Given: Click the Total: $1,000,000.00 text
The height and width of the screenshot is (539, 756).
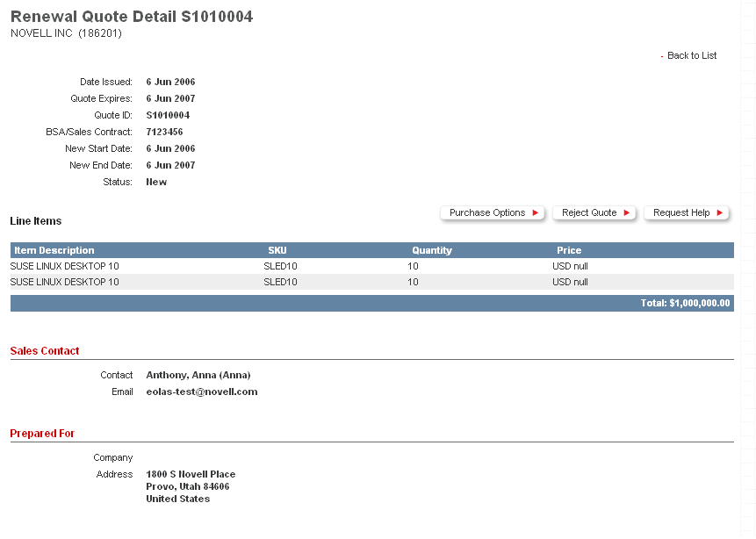Looking at the screenshot, I should pyautogui.click(x=685, y=303).
